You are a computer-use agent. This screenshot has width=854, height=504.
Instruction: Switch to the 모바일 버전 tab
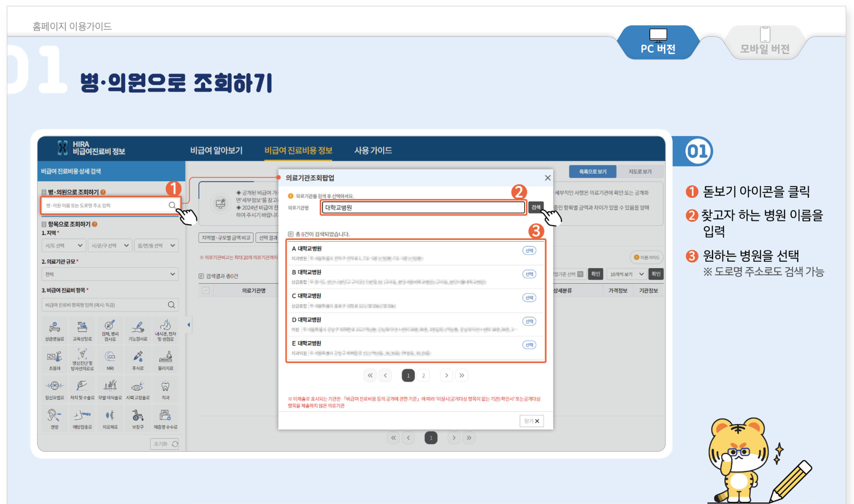tap(765, 42)
